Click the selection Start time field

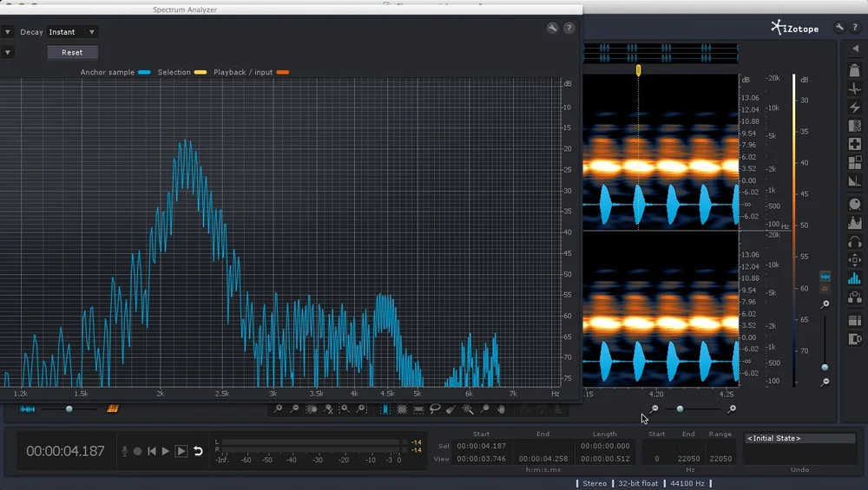point(481,446)
